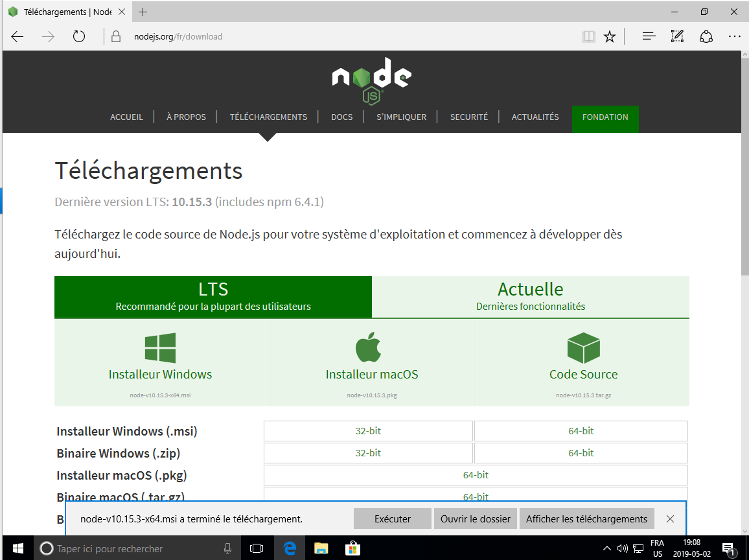This screenshot has width=749, height=560.
Task: Click the green cube Code Source icon
Action: click(x=583, y=348)
